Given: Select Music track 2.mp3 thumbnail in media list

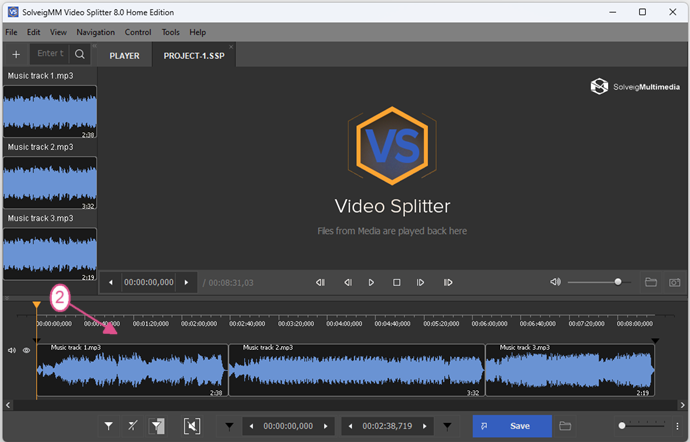Looking at the screenshot, I should click(x=50, y=183).
